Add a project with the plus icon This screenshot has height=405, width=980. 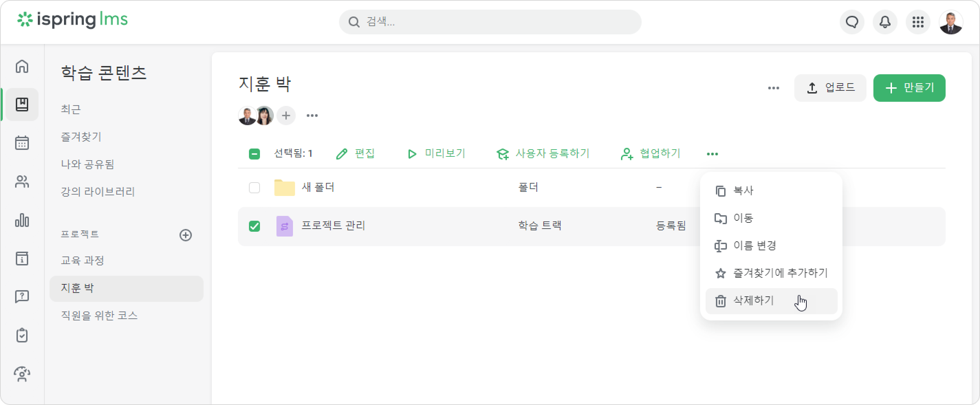click(186, 235)
